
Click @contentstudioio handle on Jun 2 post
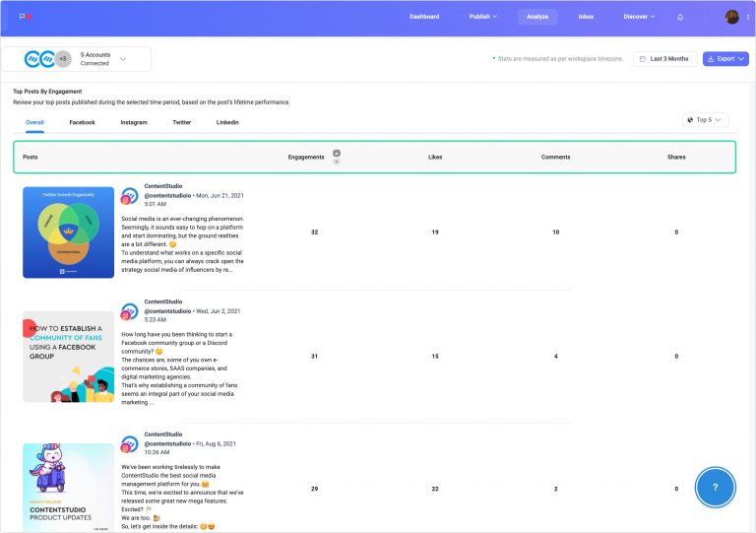pos(167,311)
